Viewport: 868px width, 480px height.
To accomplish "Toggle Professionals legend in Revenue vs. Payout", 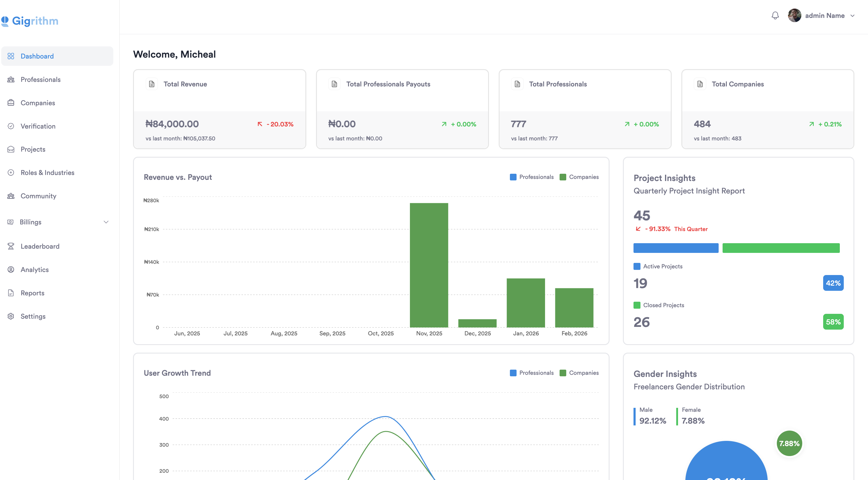I will click(x=532, y=177).
